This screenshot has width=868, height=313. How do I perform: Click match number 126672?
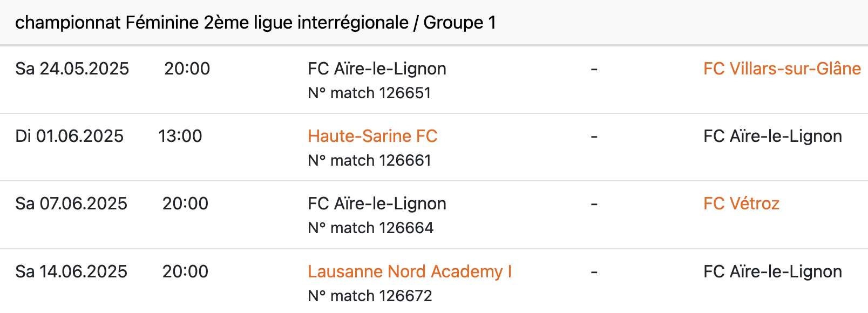[x=370, y=296]
